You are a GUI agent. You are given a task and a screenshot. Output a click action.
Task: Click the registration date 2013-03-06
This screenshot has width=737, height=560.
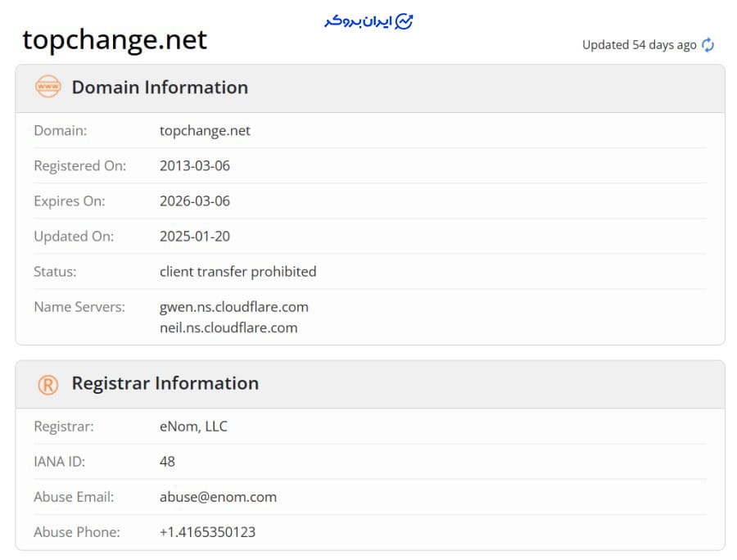tap(195, 166)
